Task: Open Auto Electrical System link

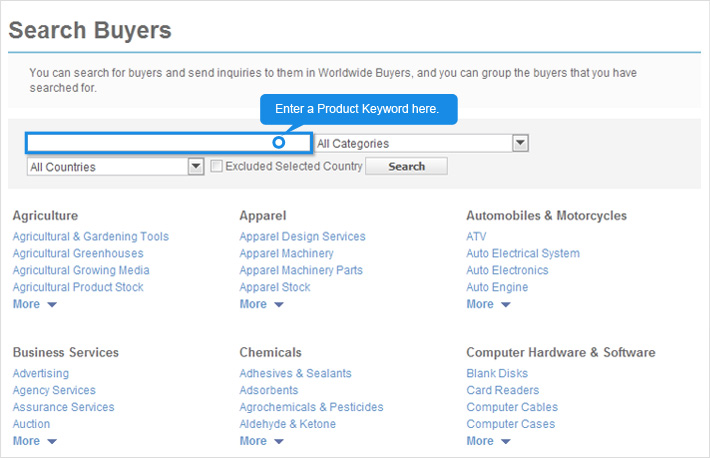Action: pos(523,254)
